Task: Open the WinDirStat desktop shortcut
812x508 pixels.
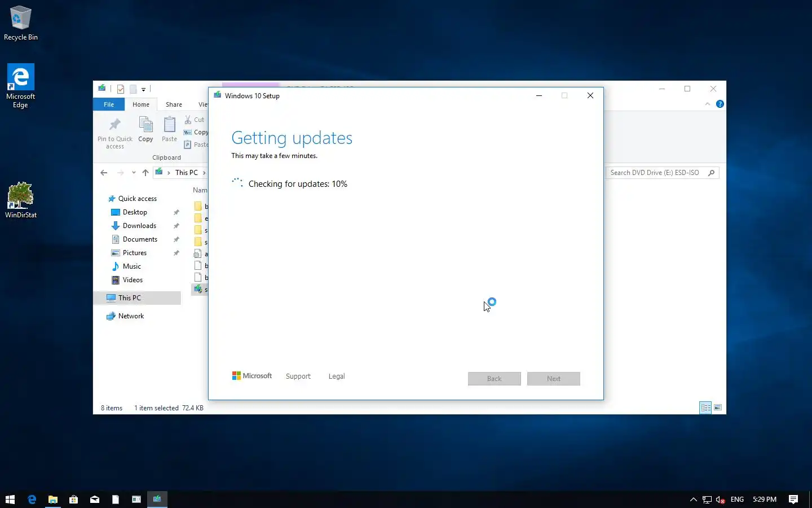Action: point(21,200)
